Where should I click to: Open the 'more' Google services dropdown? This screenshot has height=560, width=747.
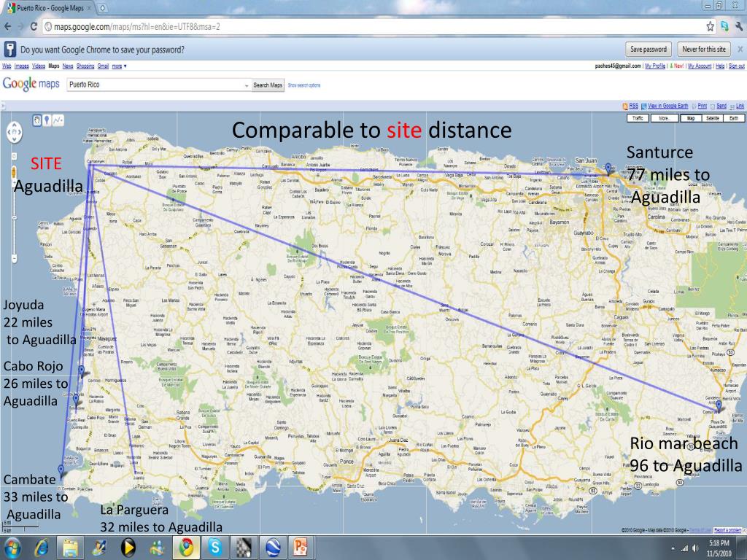click(x=120, y=66)
